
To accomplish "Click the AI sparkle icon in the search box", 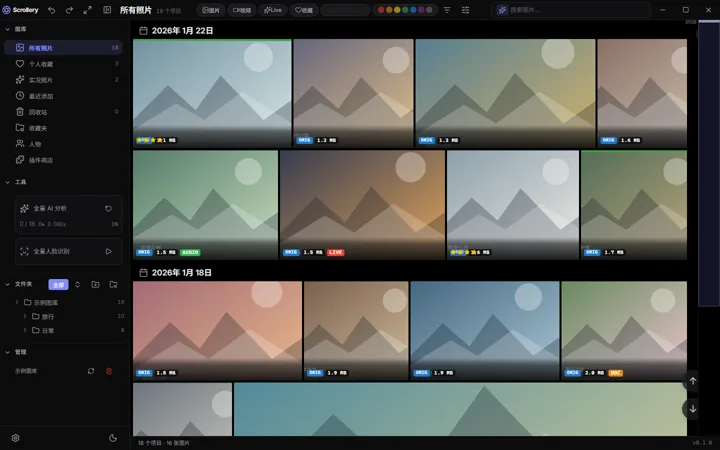I will [502, 10].
